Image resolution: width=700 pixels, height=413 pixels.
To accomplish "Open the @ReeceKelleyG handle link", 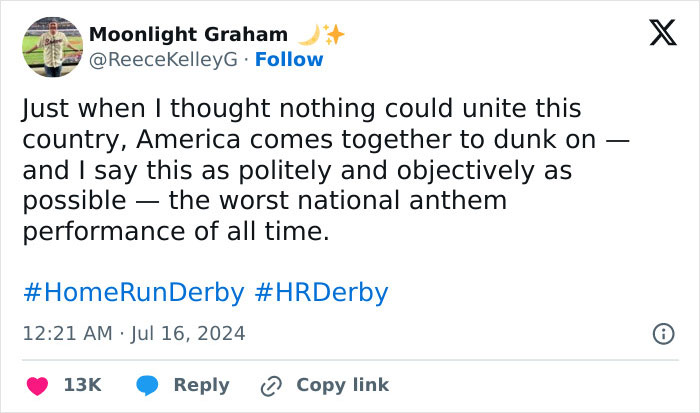I will [164, 59].
